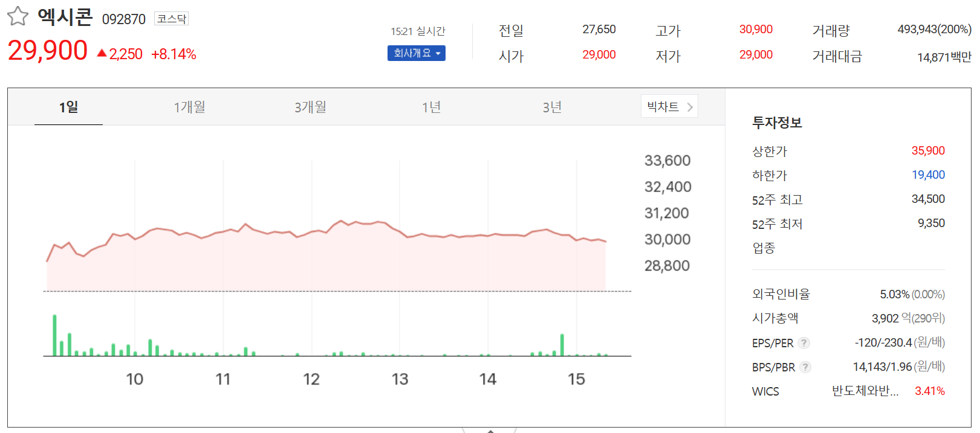Click the 15:21 실시간 timestamp
This screenshot has width=980, height=433.
(x=418, y=31)
